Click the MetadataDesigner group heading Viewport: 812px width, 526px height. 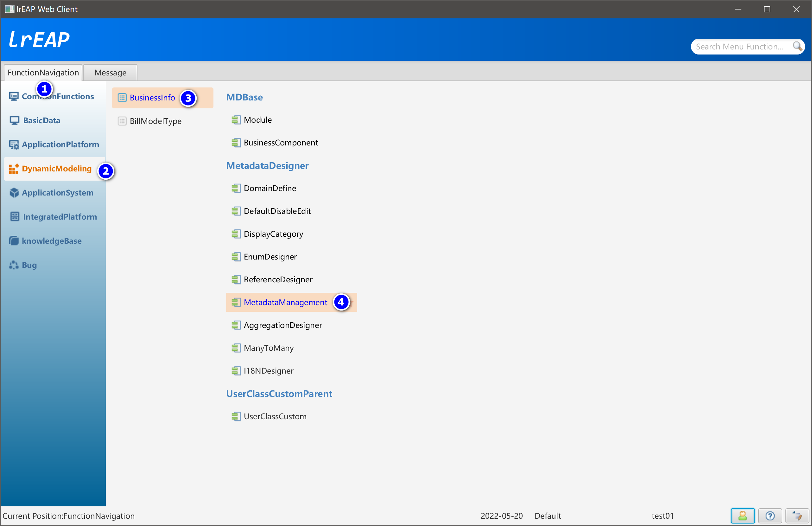click(x=268, y=166)
